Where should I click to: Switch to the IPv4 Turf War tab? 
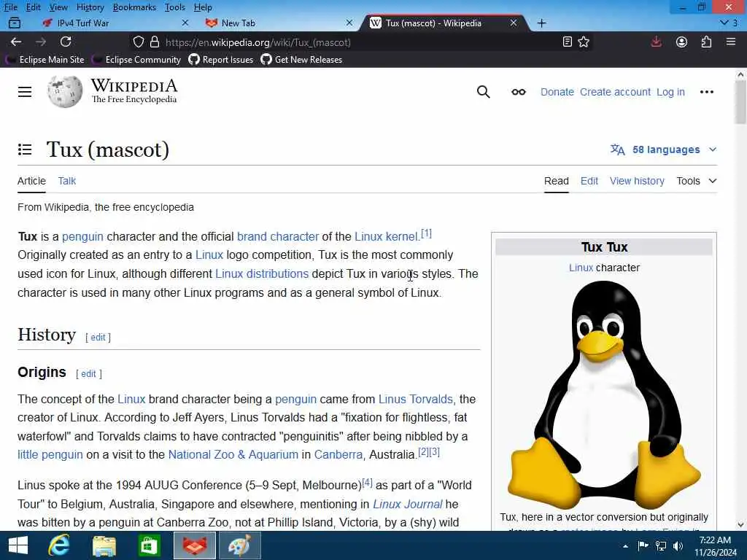(x=115, y=23)
